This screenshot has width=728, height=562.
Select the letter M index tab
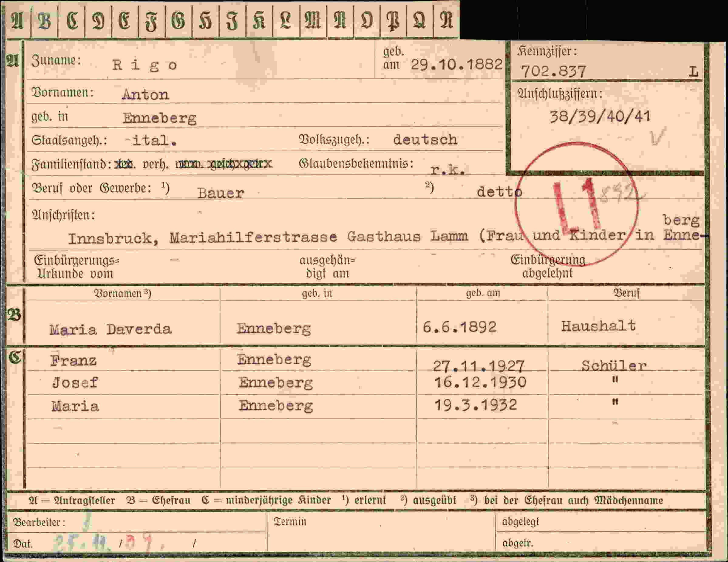(x=313, y=21)
